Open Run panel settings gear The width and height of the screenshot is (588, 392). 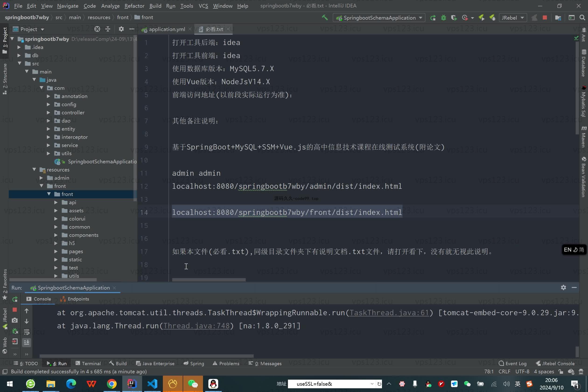(x=563, y=287)
